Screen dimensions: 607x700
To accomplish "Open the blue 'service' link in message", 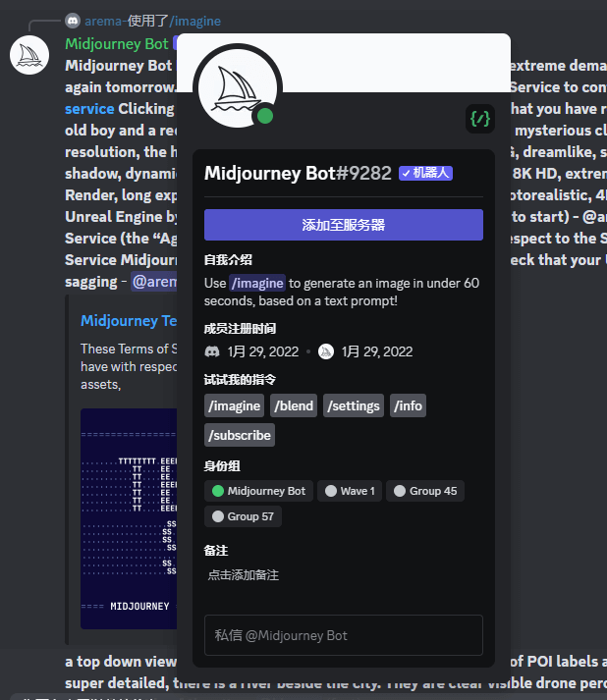I will point(89,108).
